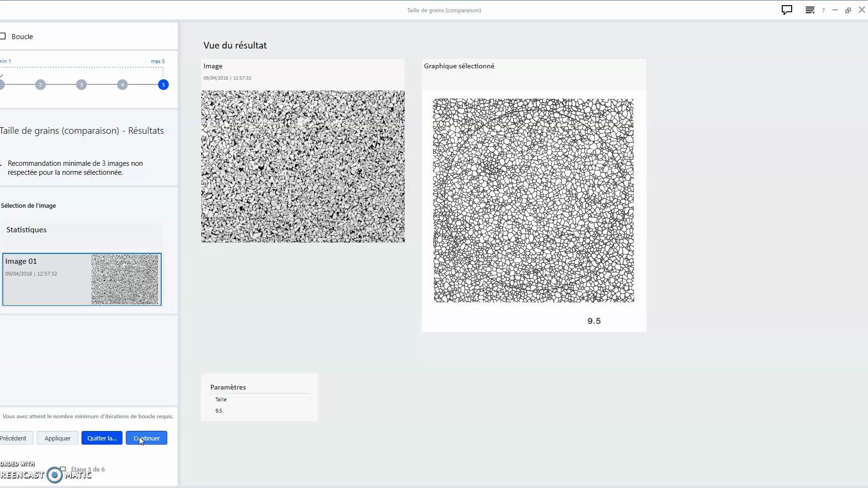Image resolution: width=868 pixels, height=488 pixels.
Task: Click the help question mark icon
Action: click(823, 10)
